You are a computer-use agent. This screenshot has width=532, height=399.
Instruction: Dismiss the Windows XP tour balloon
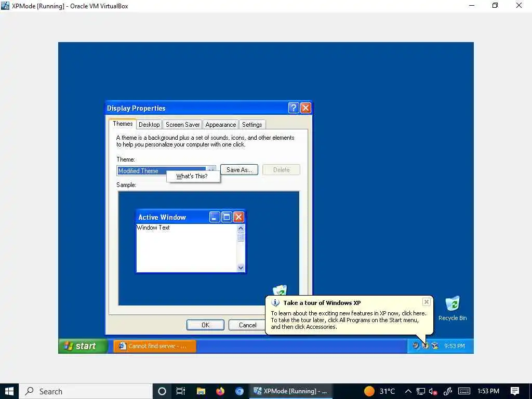click(427, 302)
